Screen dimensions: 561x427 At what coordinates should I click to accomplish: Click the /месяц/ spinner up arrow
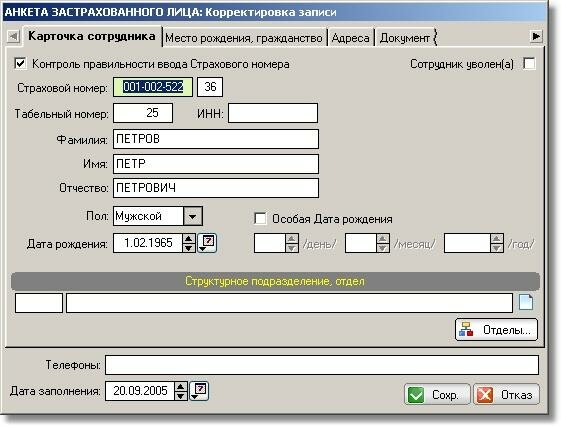(383, 239)
